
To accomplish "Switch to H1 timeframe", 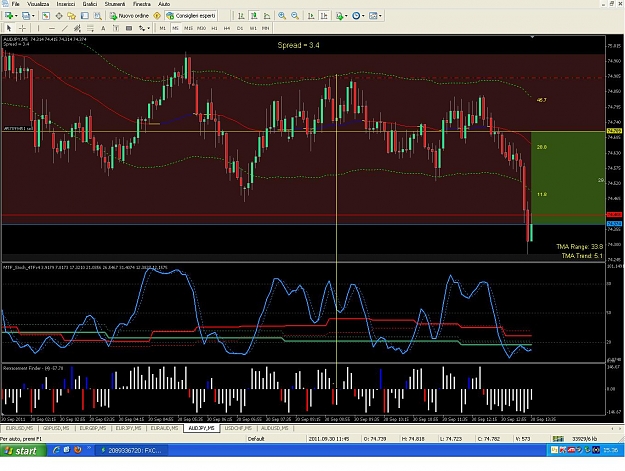I will (x=214, y=28).
